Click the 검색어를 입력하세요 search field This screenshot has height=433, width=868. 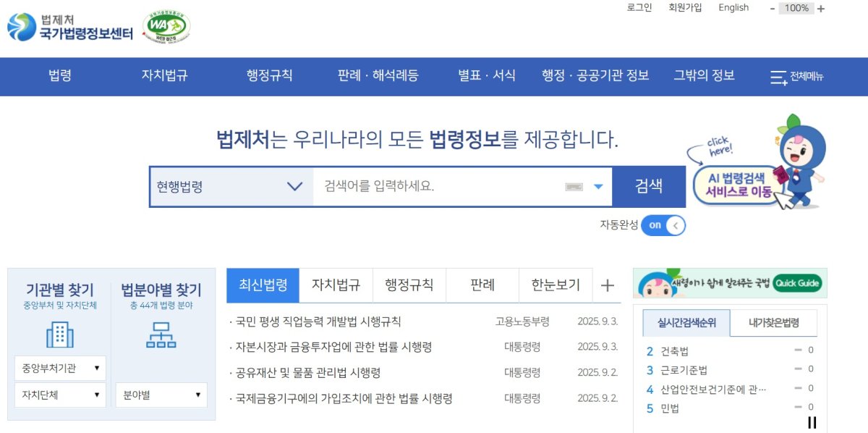tap(441, 187)
